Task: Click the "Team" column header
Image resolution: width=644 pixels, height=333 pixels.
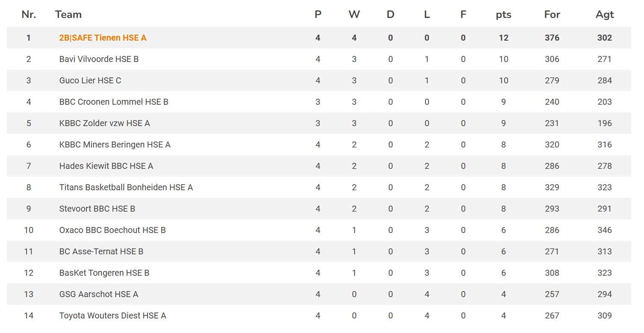Action: click(68, 15)
